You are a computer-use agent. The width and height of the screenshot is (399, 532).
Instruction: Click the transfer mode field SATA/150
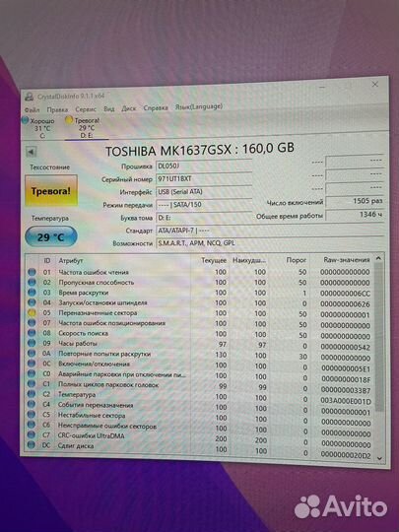tap(204, 205)
